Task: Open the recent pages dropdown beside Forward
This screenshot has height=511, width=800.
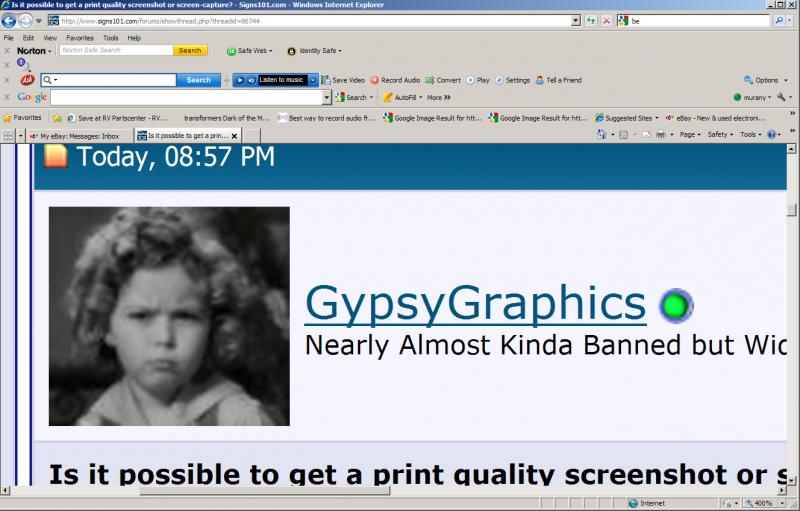Action: 39,21
